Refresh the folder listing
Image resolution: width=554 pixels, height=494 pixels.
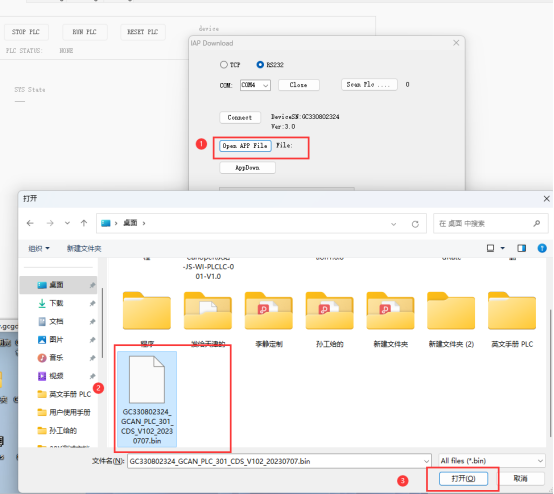(x=415, y=224)
